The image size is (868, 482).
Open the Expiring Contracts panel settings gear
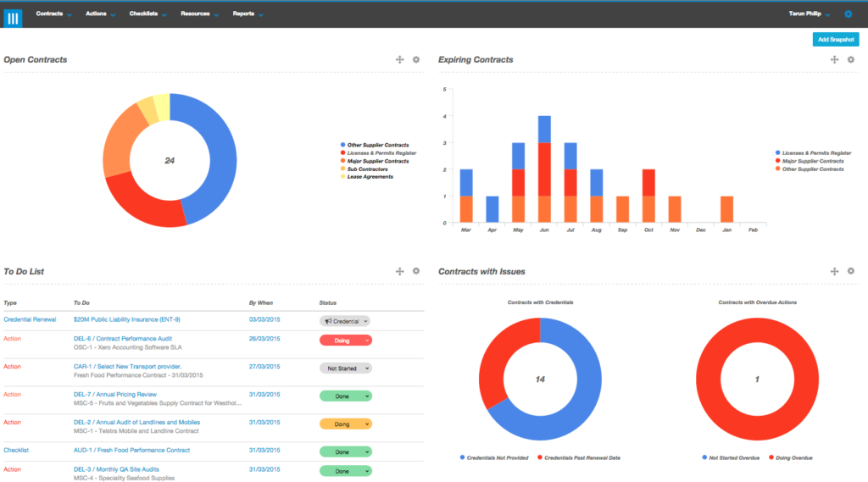tap(850, 59)
